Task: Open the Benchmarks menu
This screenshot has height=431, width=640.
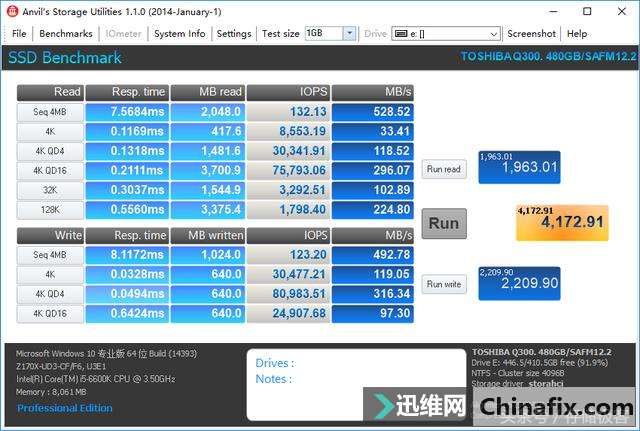Action: coord(65,33)
